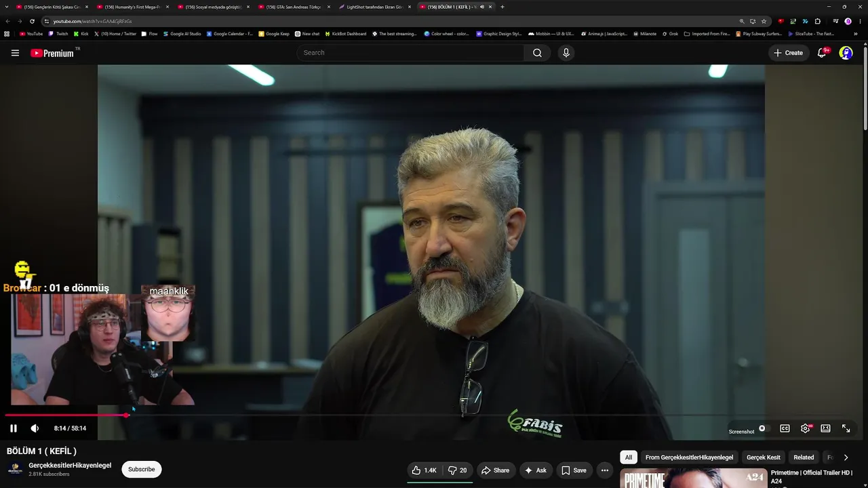Toggle closed captions CC button
868x488 pixels.
pos(785,428)
